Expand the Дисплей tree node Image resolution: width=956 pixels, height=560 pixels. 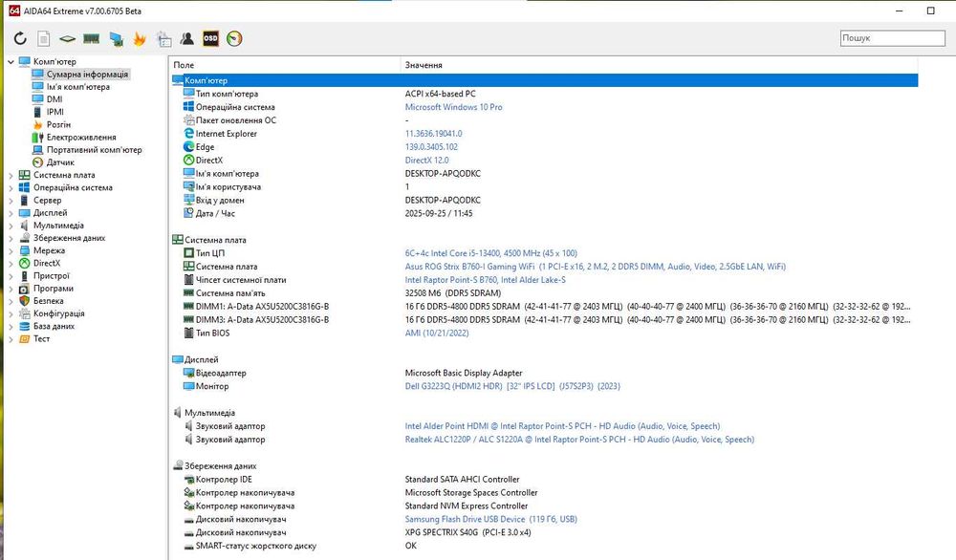(x=11, y=213)
